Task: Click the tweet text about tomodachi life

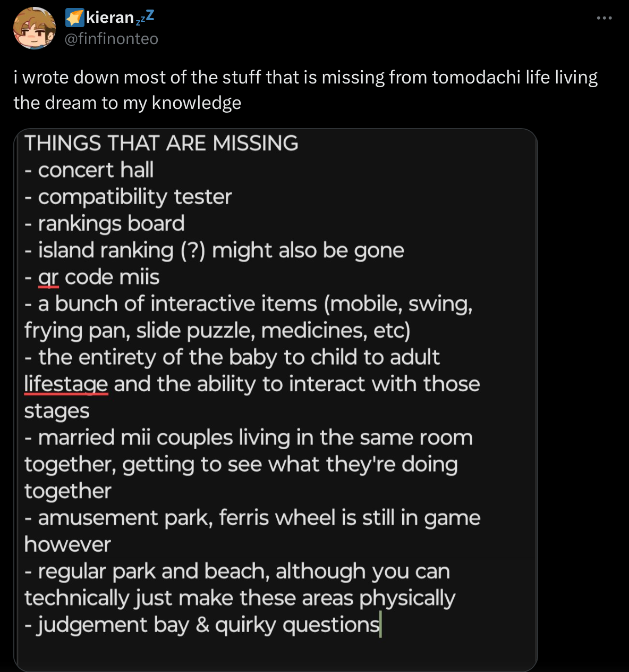Action: tap(305, 90)
